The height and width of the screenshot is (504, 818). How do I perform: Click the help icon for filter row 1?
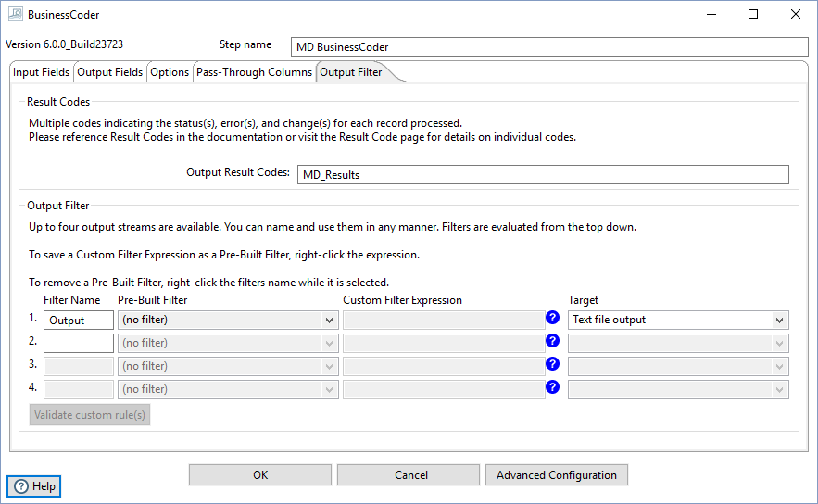click(x=553, y=318)
